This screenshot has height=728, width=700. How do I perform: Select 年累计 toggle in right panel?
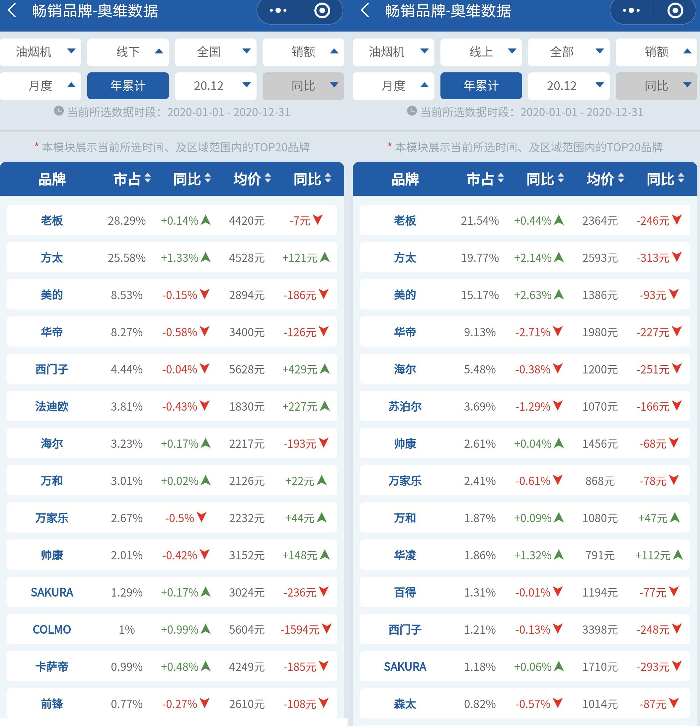[481, 86]
